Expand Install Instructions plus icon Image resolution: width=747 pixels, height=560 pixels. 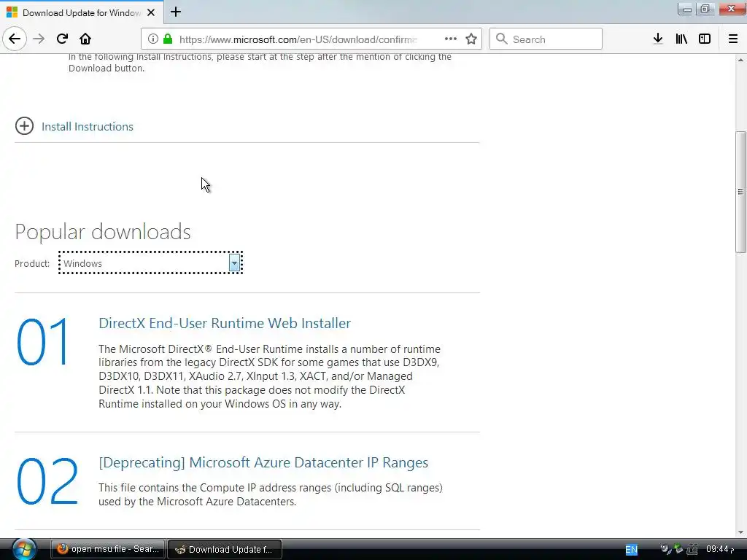tap(24, 126)
